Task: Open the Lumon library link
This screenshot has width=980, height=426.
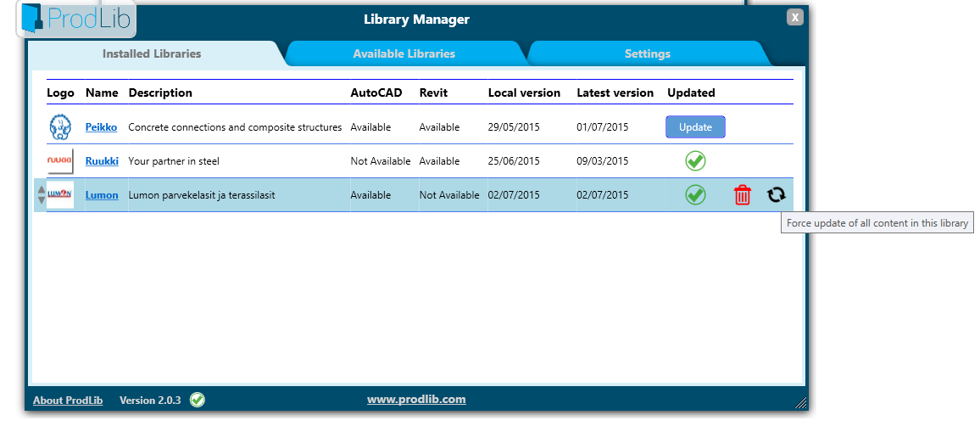Action: coord(102,195)
